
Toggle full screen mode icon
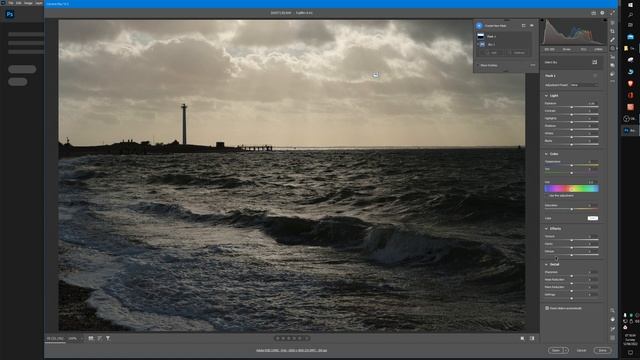coord(612,13)
